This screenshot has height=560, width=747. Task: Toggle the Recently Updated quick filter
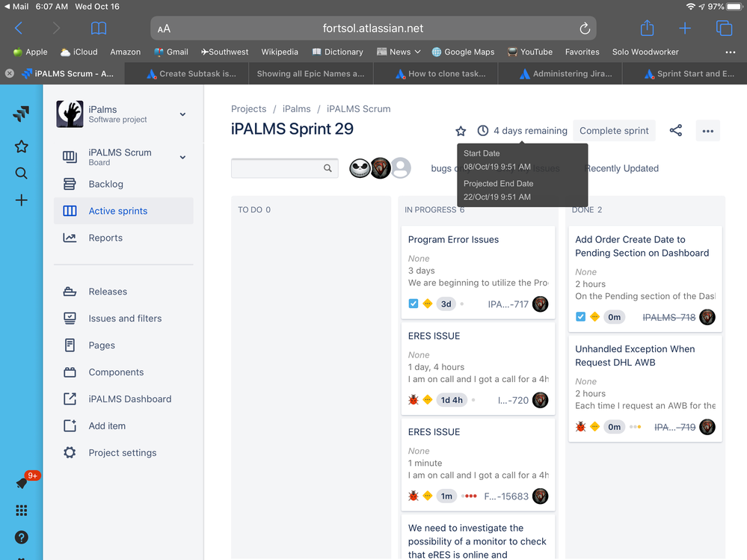pos(621,168)
